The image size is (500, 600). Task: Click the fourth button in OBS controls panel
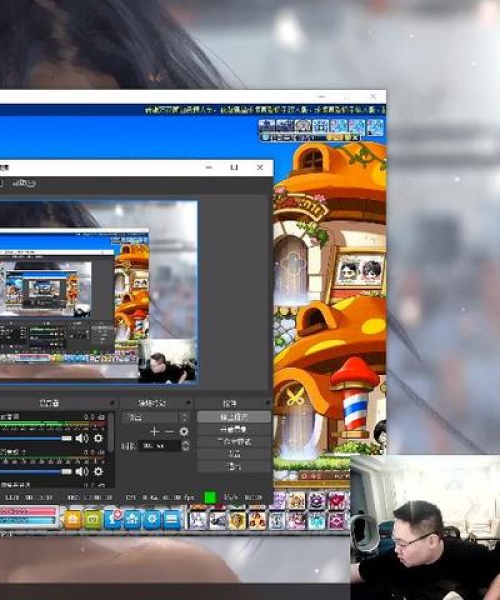click(234, 454)
